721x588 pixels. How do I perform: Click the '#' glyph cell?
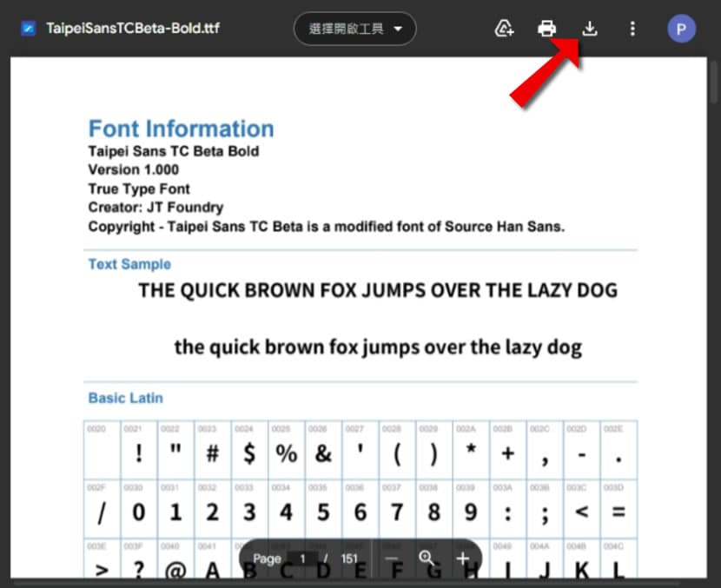pos(213,450)
